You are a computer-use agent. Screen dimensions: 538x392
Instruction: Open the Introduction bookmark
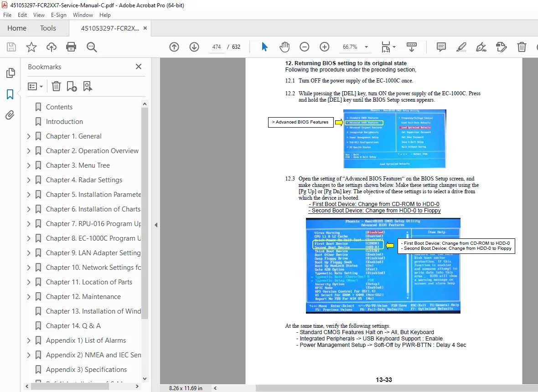point(64,122)
